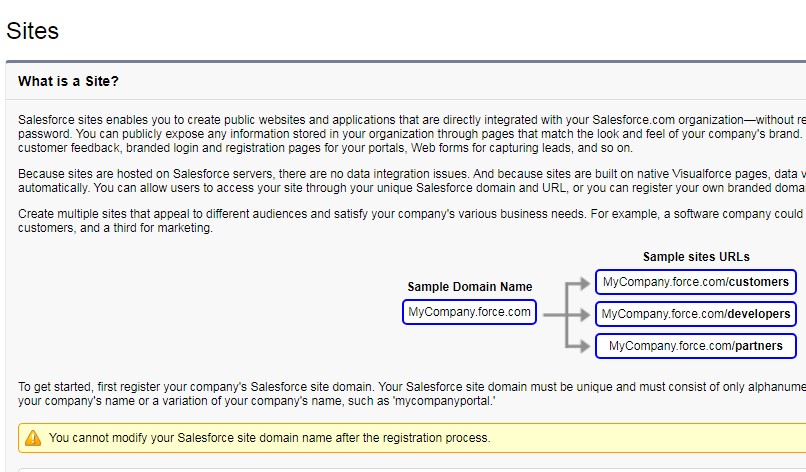
Task: Select the MyCompany.force.com/developers URL box
Action: tap(696, 314)
